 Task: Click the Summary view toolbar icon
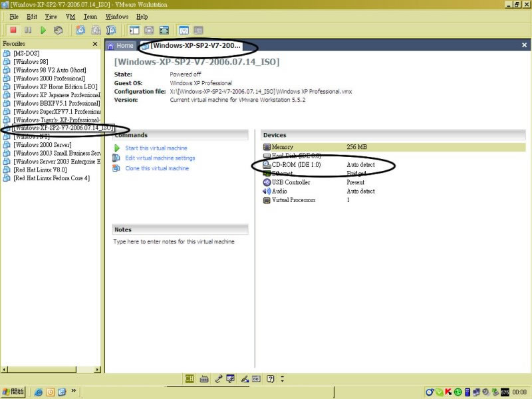pyautogui.click(x=184, y=30)
